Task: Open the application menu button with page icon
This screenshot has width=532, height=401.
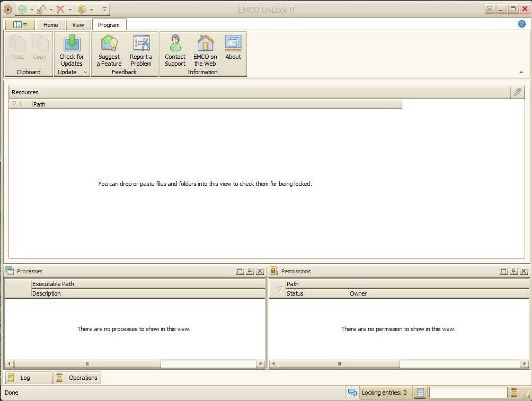Action: (20, 24)
